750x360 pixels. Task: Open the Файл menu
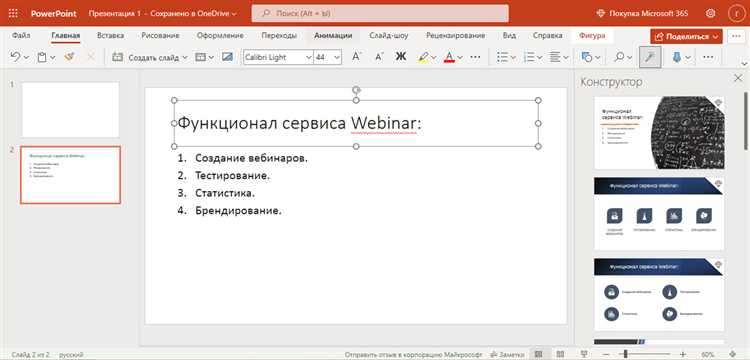22,35
